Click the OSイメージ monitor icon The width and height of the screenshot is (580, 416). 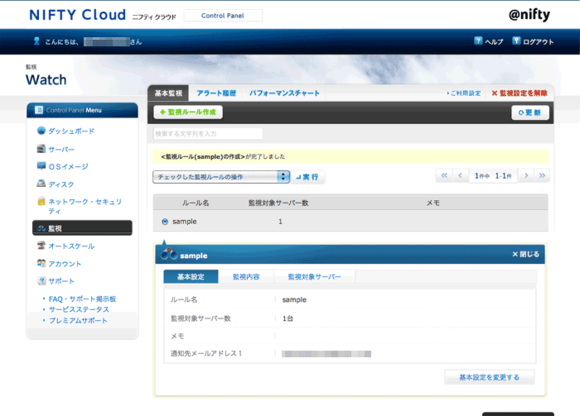(41, 166)
